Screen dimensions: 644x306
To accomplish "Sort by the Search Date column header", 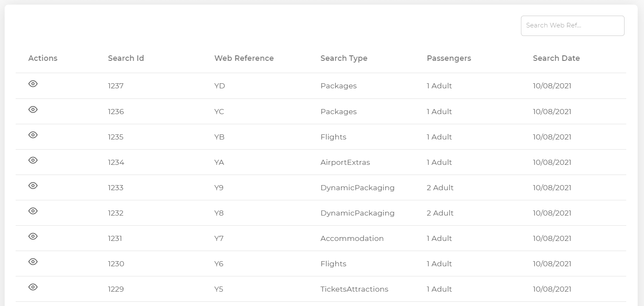I will tap(556, 58).
